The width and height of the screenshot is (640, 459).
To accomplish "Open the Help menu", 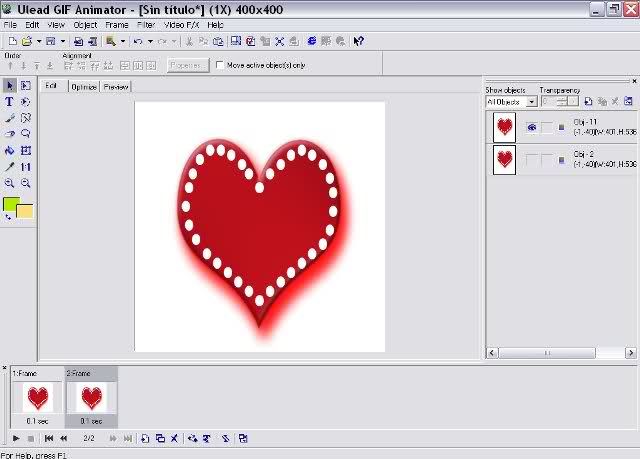I will pos(215,25).
